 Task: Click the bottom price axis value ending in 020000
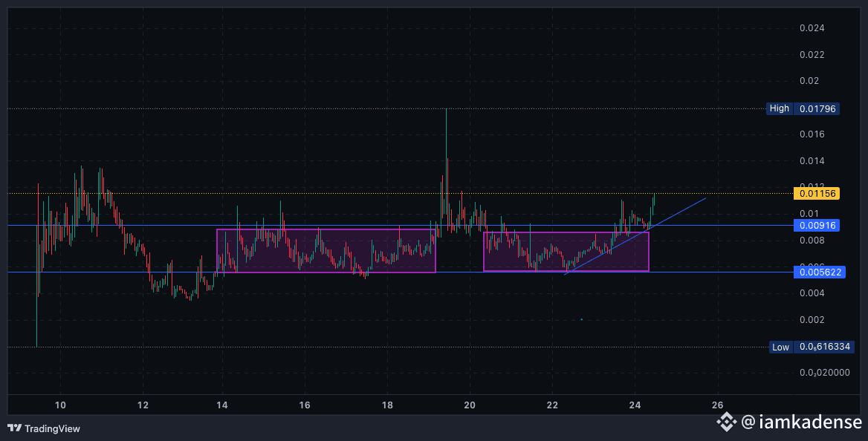pos(825,373)
